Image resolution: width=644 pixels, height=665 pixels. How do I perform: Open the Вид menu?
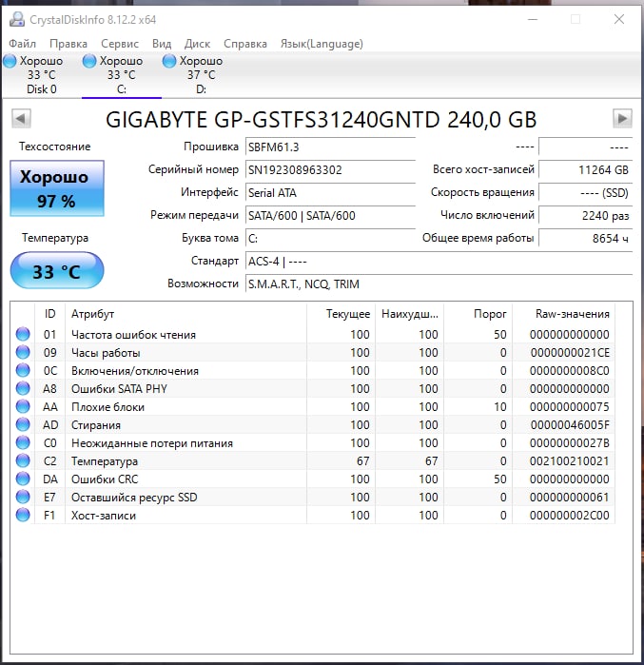(x=162, y=44)
